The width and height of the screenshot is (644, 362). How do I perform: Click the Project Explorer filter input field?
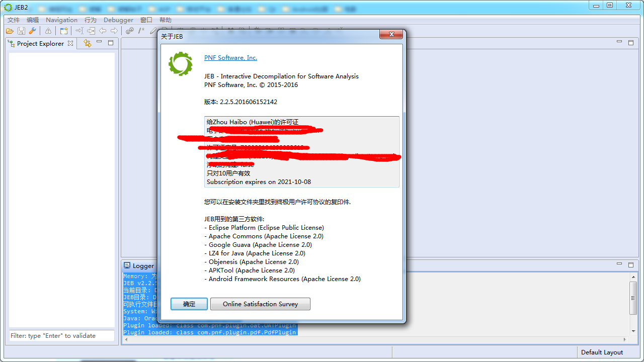(x=62, y=336)
